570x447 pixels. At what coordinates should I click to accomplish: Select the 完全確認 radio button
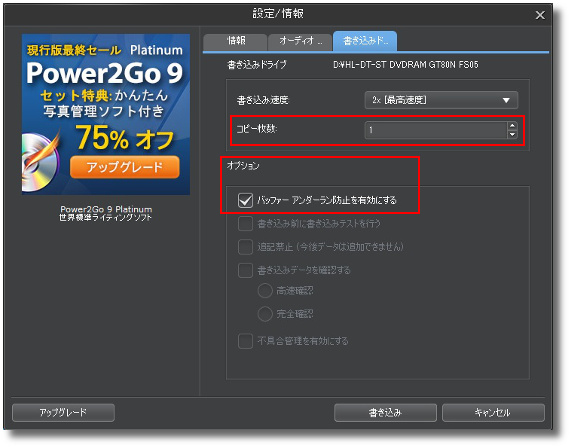(x=265, y=314)
